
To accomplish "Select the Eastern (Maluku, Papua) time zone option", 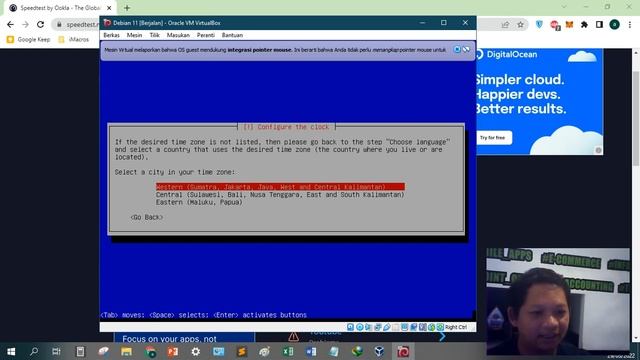I will click(199, 202).
